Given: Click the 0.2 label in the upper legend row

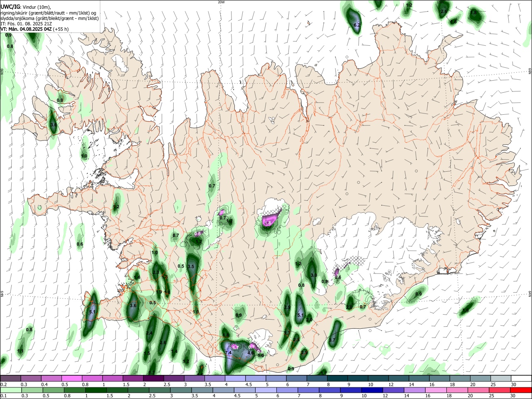Looking at the screenshot, I should tap(3, 385).
